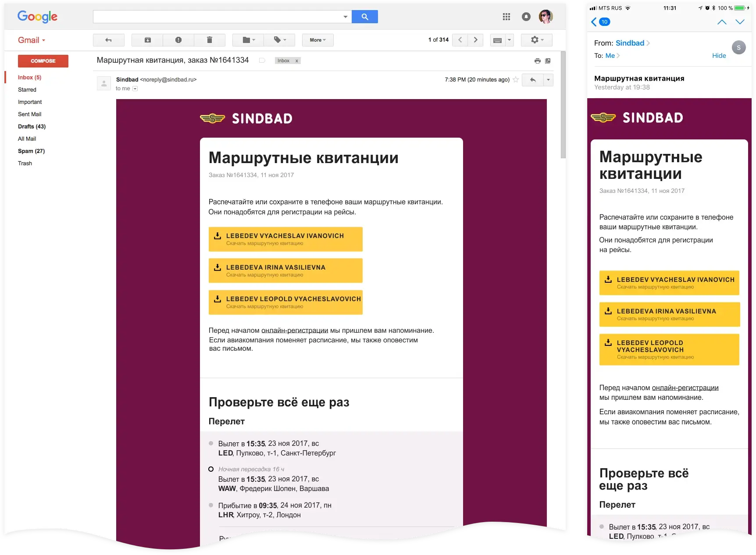Open the Starred folder
This screenshot has width=756, height=555.
[x=27, y=89]
